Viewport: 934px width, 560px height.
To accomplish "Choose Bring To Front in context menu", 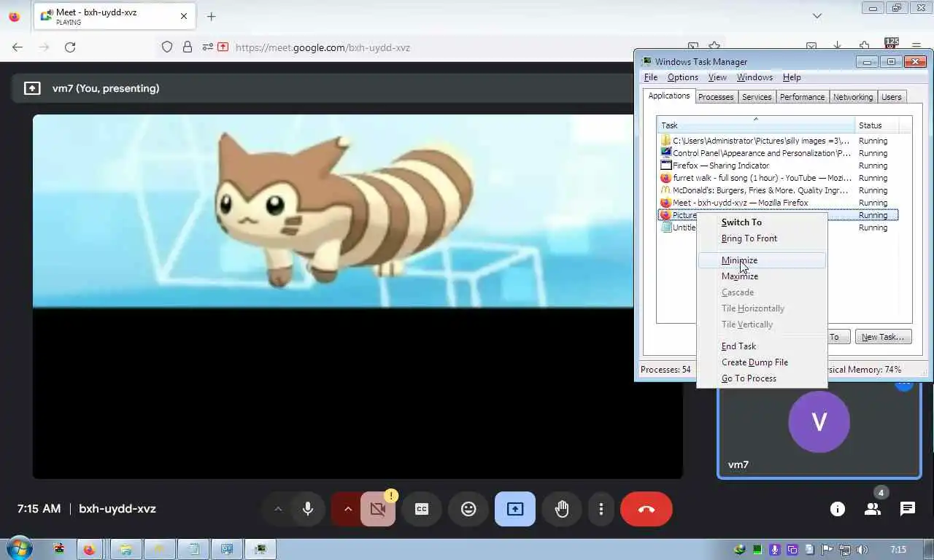I will (762, 238).
